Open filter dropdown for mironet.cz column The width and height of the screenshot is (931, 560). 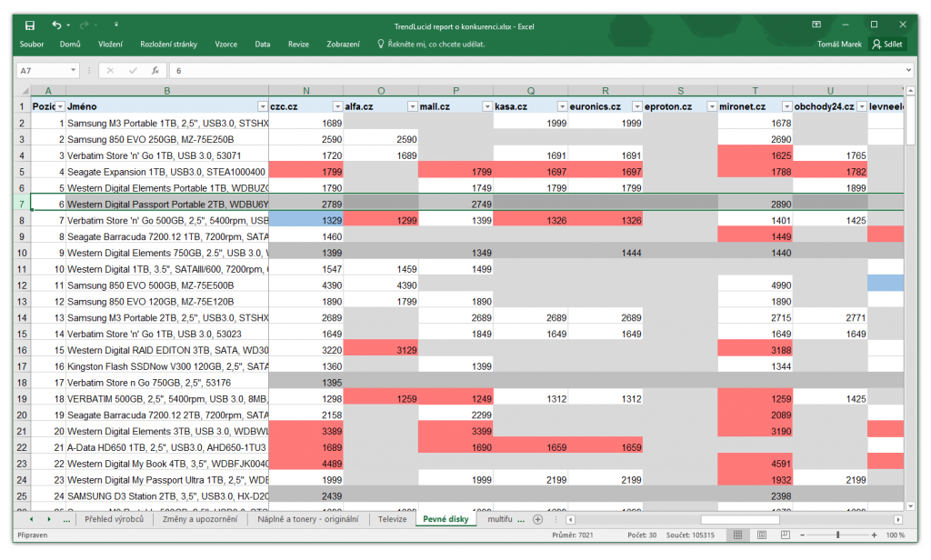tap(786, 106)
